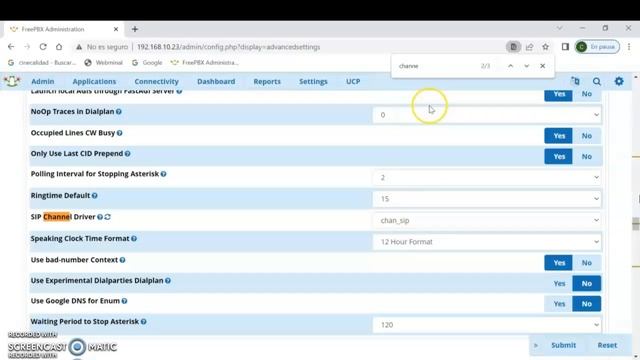Show help for Polling Interval for Stopping Asterisk
Screen dimensions: 640x360
tap(163, 174)
